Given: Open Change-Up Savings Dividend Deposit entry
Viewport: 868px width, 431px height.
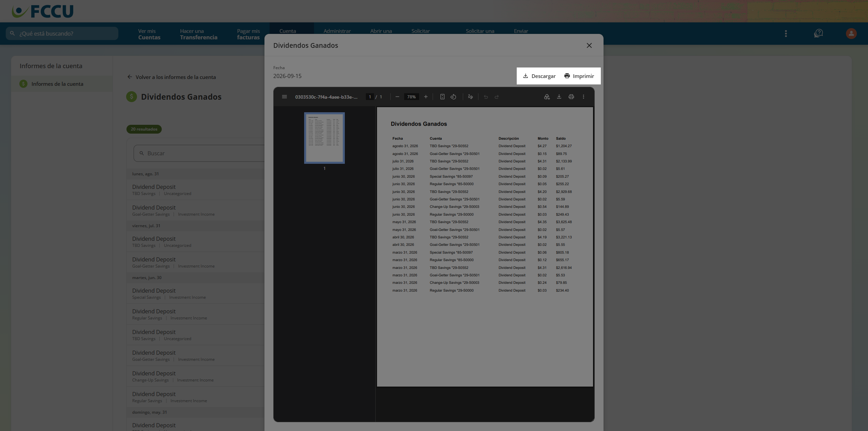Looking at the screenshot, I should point(196,376).
